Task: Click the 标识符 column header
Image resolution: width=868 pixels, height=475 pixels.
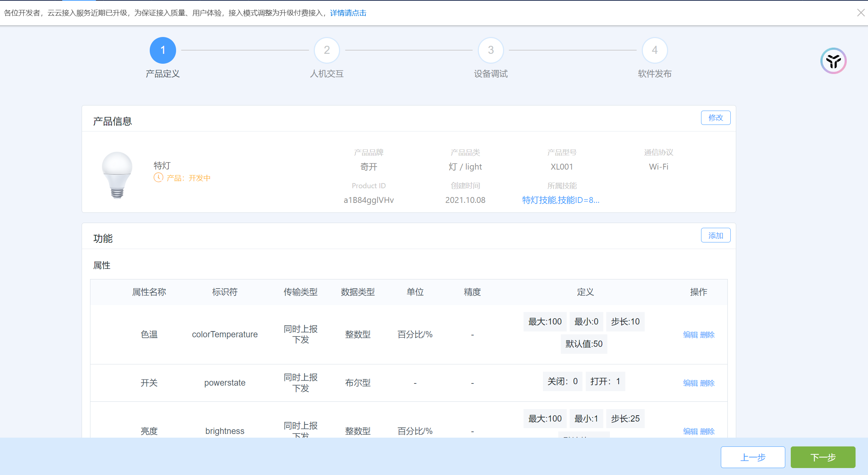Action: pyautogui.click(x=225, y=292)
